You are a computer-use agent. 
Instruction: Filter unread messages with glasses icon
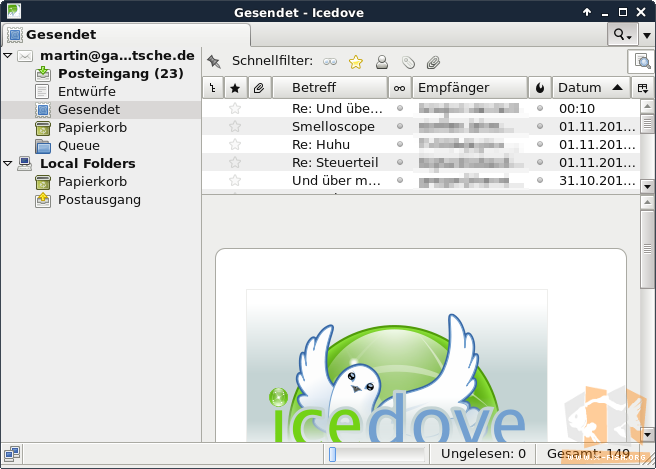(x=330, y=62)
